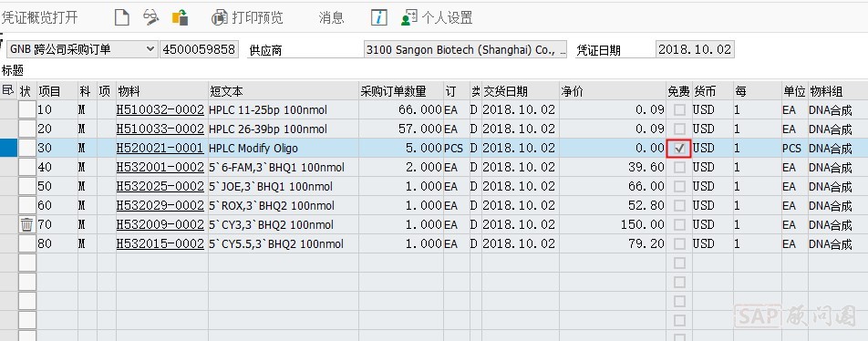Click the other purchase order icon

(x=180, y=17)
